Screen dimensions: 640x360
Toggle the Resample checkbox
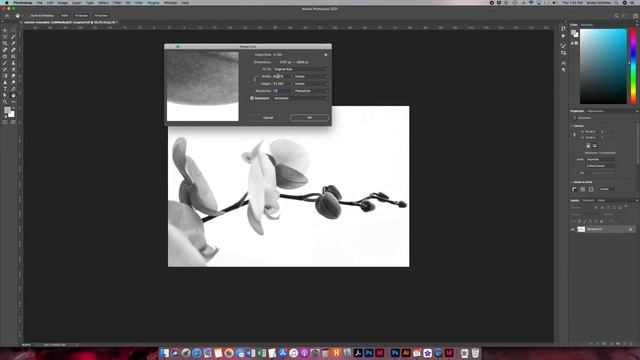click(x=252, y=98)
